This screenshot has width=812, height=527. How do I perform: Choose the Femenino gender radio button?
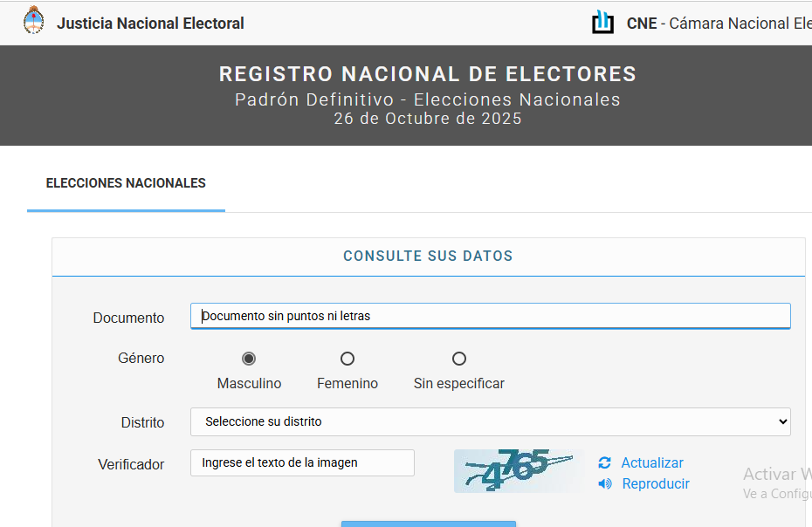tap(348, 359)
